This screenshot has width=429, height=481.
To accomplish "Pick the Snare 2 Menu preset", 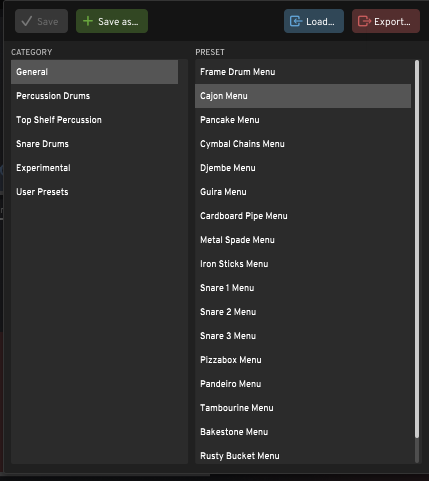I will pyautogui.click(x=303, y=312).
